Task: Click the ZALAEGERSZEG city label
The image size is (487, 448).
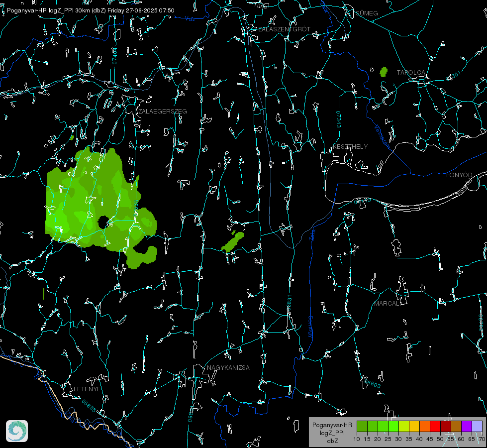Action: pos(163,112)
